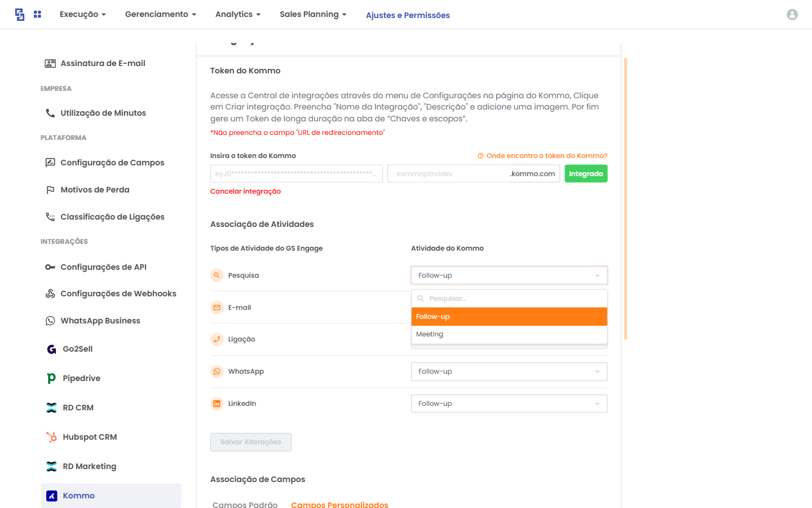
Task: Switch to Campos Personalizados tab
Action: click(x=339, y=504)
